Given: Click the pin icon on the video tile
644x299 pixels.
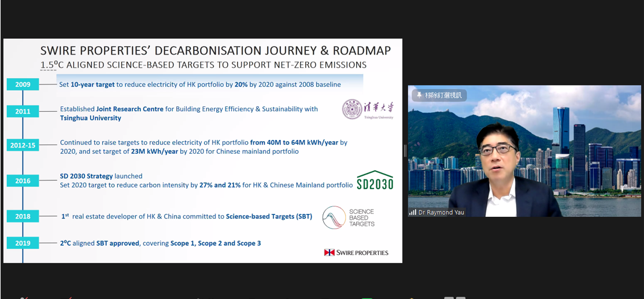Looking at the screenshot, I should point(419,95).
